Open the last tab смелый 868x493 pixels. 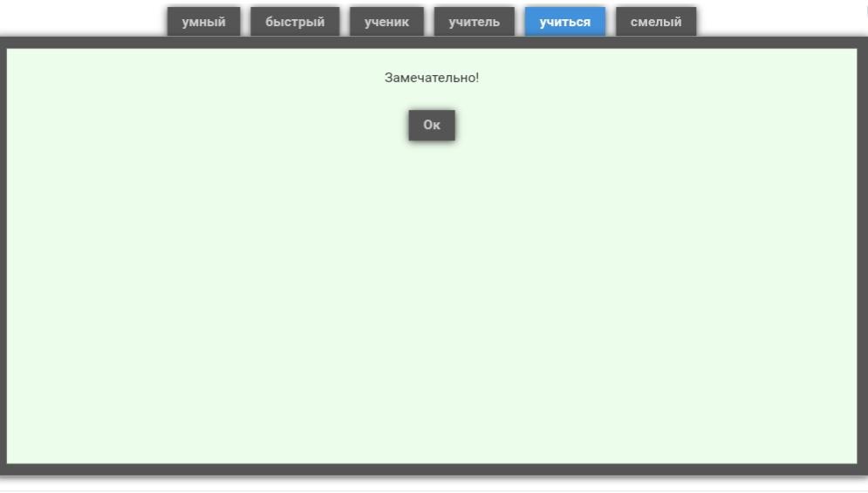click(656, 23)
